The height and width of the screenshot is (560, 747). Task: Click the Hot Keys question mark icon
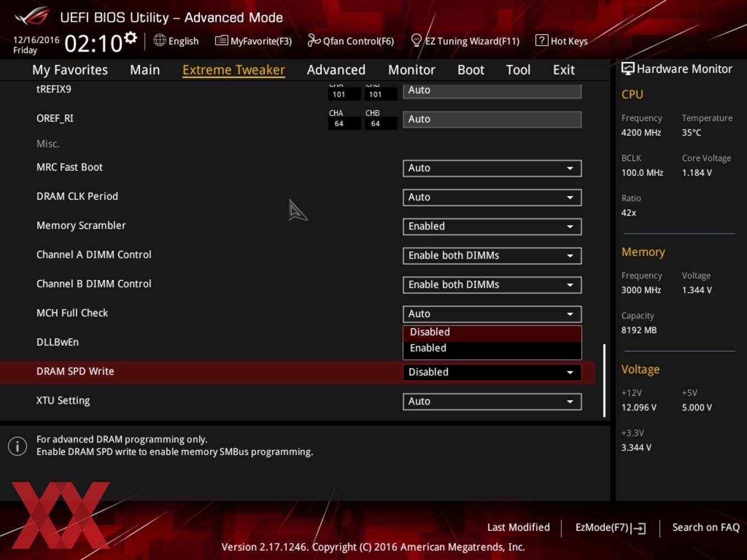pyautogui.click(x=542, y=41)
